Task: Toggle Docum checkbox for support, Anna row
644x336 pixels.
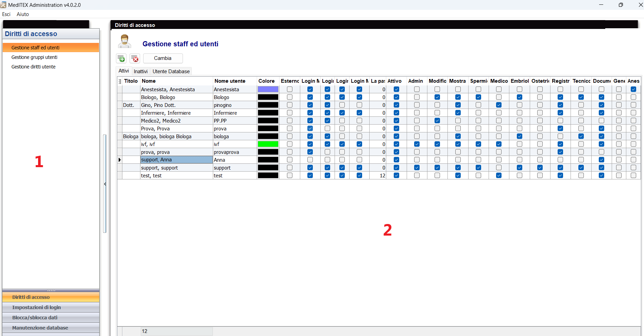Action: pos(601,160)
